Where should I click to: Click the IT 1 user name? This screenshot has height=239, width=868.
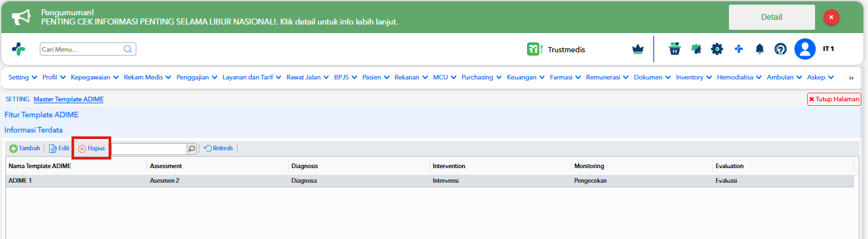(828, 49)
